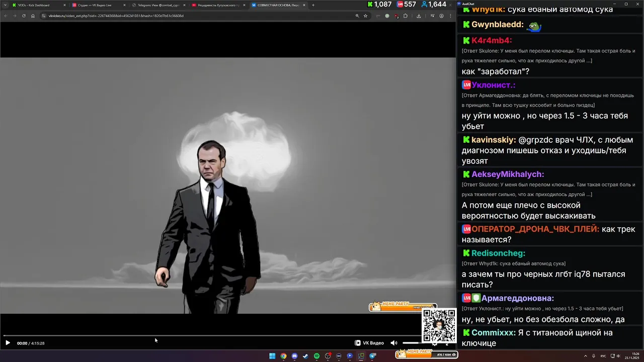Open Chrome from the taskbar
This screenshot has width=644, height=362.
pyautogui.click(x=283, y=356)
